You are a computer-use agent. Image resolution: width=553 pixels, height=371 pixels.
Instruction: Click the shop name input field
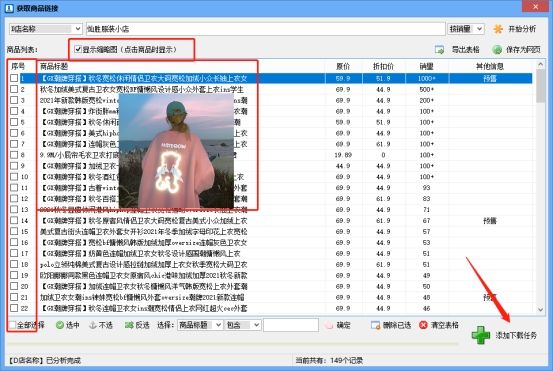tap(266, 29)
